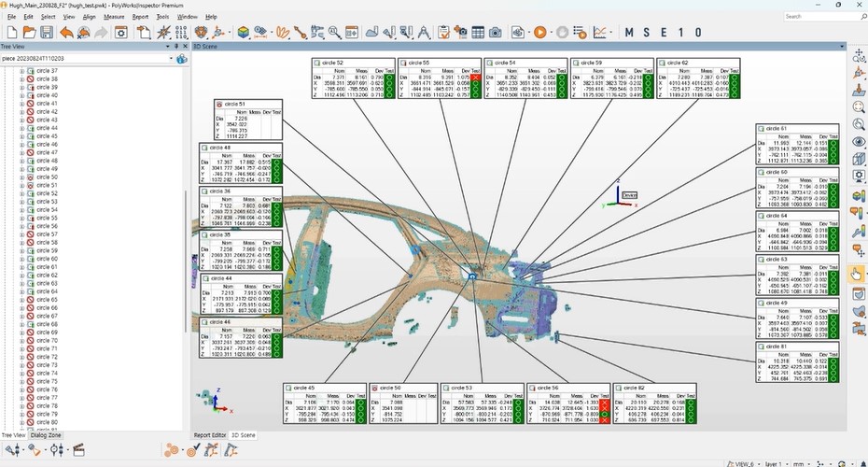Open the Tools menu
868x467 pixels.
coord(162,17)
